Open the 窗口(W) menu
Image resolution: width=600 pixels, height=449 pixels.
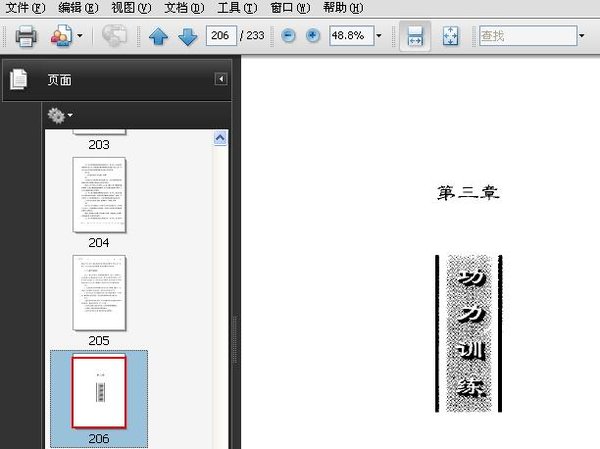pos(290,8)
